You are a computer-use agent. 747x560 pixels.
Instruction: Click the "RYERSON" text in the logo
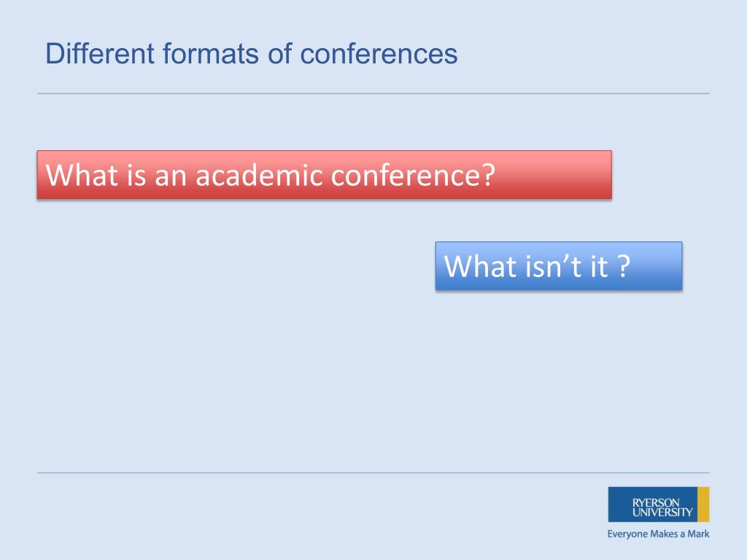(x=655, y=502)
